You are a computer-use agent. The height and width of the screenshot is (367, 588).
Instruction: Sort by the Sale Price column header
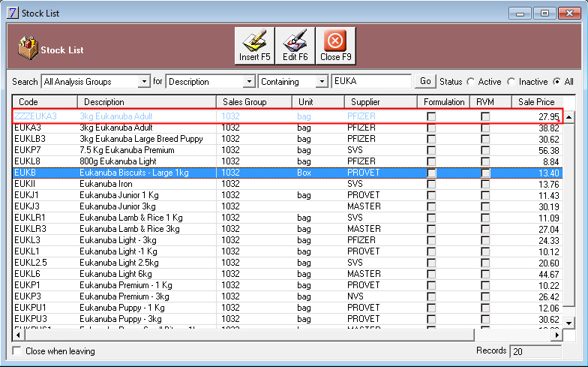[537, 102]
